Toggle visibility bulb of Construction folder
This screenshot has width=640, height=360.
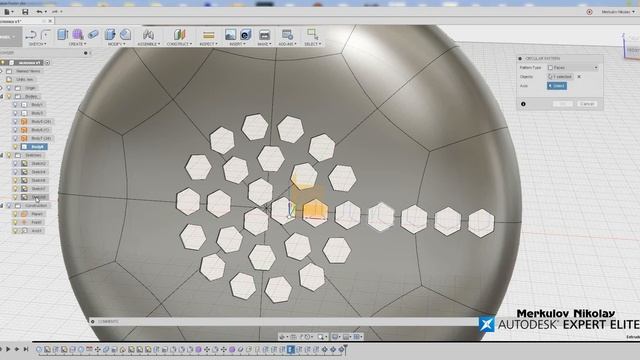click(x=9, y=206)
